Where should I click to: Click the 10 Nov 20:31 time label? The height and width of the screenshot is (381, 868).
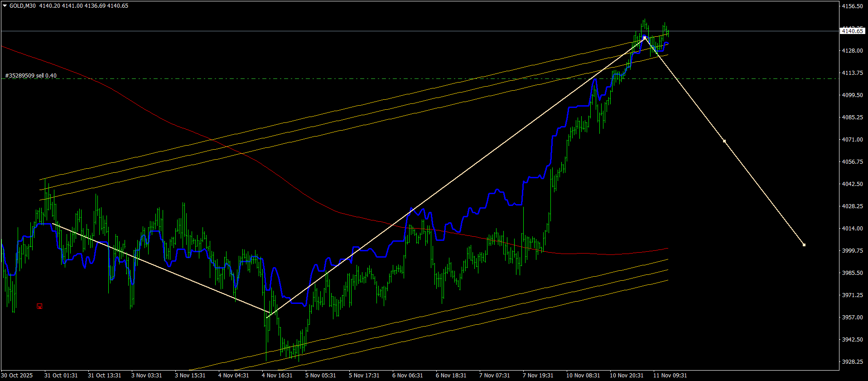pos(627,376)
